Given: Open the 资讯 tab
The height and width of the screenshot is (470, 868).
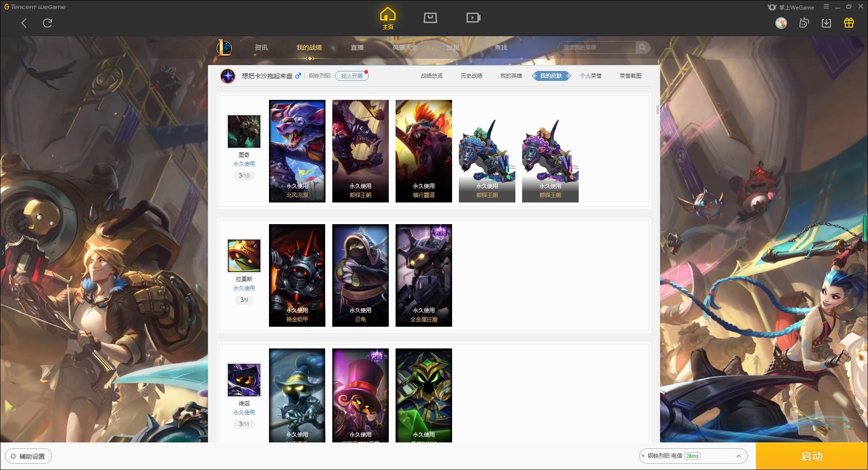Looking at the screenshot, I should coord(261,47).
